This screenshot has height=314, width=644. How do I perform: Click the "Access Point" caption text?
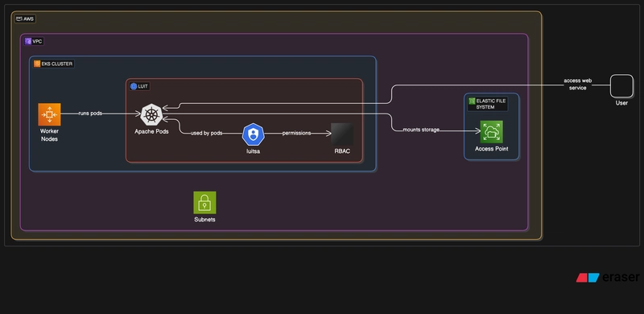tap(492, 149)
